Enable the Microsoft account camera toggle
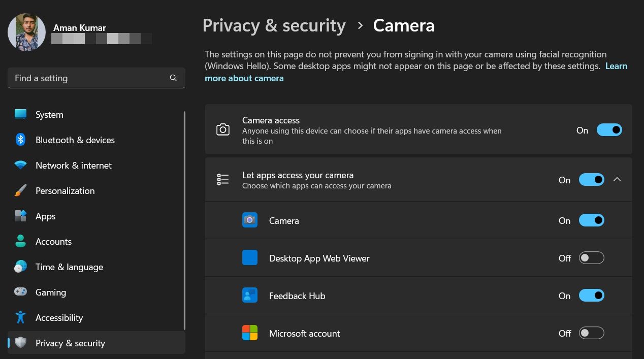The height and width of the screenshot is (359, 644). (592, 333)
